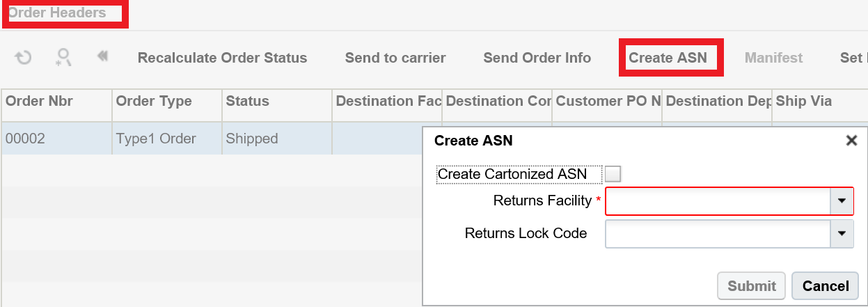Click Recalculate Order Status in the toolbar
This screenshot has height=307, width=868.
click(x=222, y=58)
